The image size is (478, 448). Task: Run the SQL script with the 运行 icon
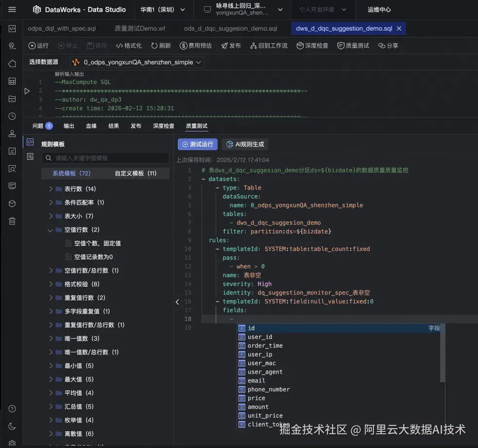click(x=38, y=45)
